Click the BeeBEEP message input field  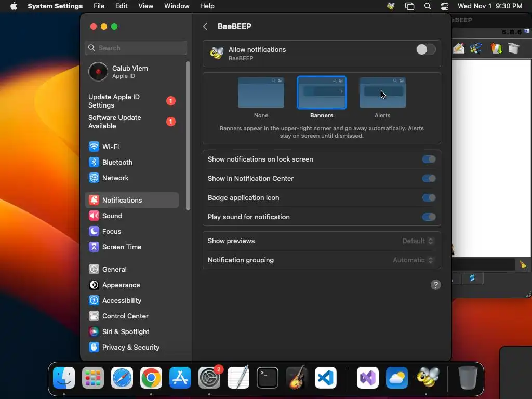(485, 264)
